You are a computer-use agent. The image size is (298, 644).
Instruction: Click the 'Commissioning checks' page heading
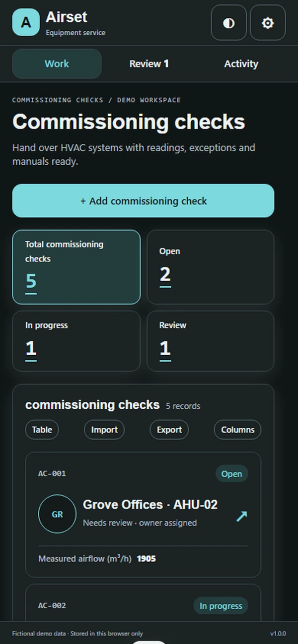128,122
